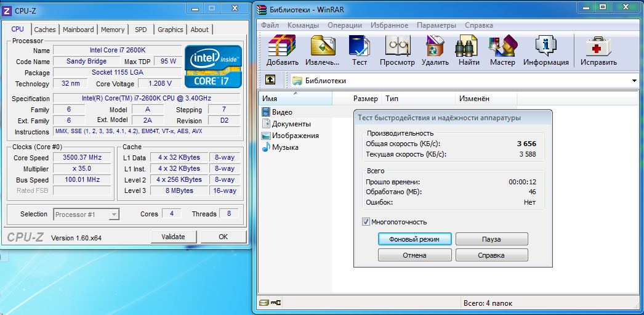Click the Multiplier value x 35.0
Image resolution: width=644 pixels, height=315 pixels.
pos(82,169)
